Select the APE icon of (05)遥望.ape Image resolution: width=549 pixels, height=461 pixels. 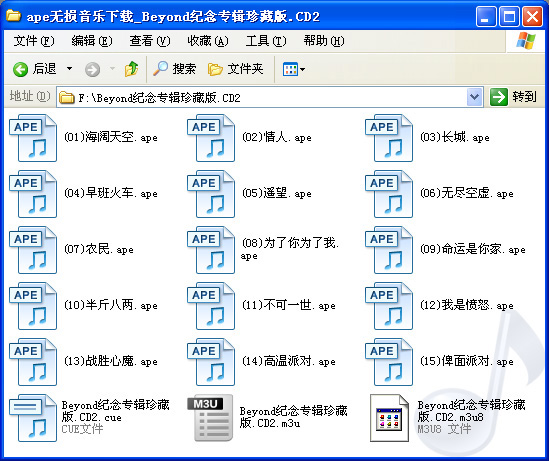tap(211, 194)
